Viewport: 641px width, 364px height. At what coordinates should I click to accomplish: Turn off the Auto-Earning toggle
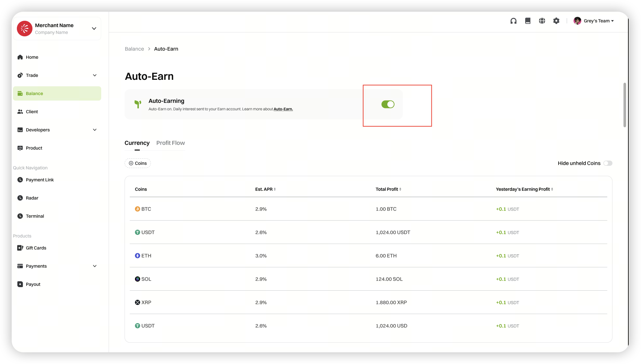[388, 104]
